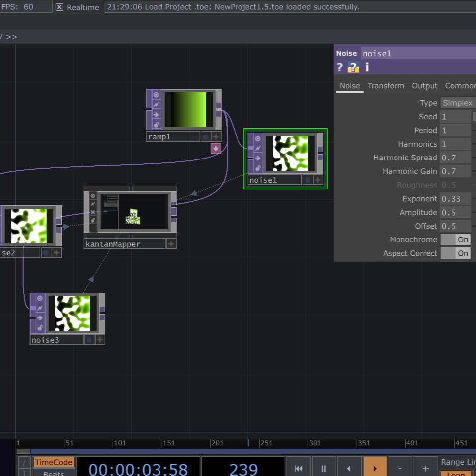Click ramp1's node color swatch circle
This screenshot has width=476, height=476.
click(206, 137)
